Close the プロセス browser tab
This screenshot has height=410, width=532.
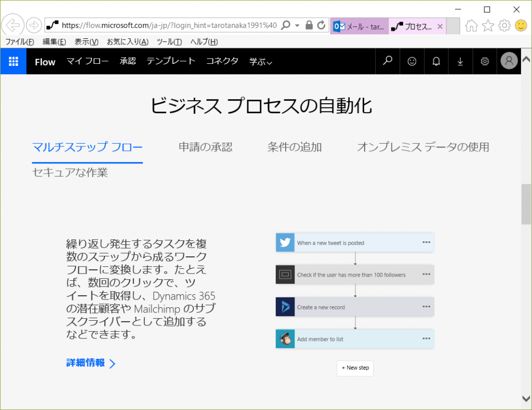440,26
